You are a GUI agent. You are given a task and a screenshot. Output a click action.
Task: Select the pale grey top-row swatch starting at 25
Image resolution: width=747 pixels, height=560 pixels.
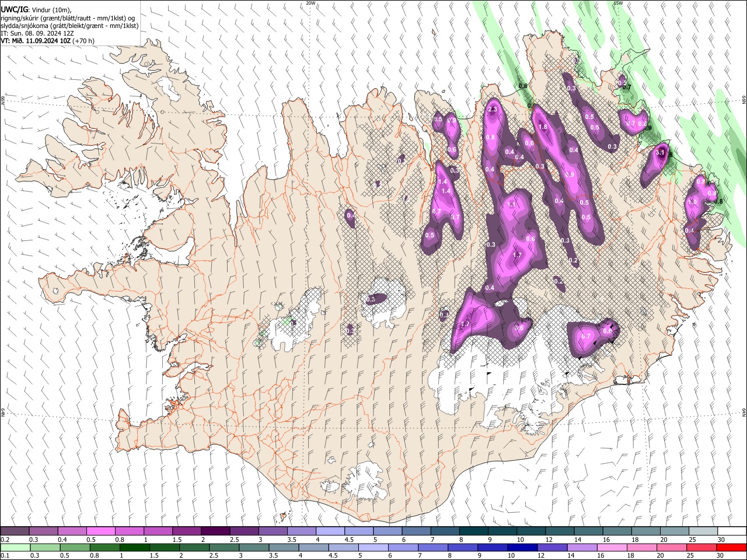pyautogui.click(x=703, y=531)
